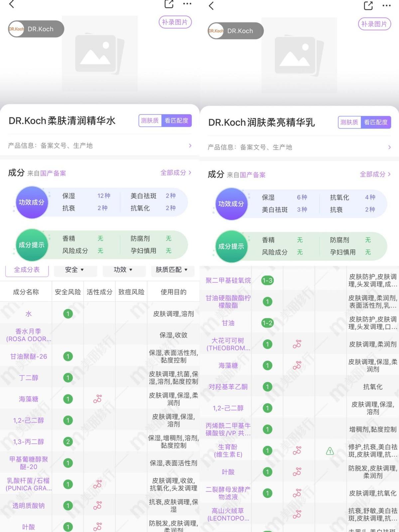Screen dimensions: 399x532
Task: Click the safety badge for 甘油硬脂酸酯柠檬酸酯
Action: (267, 302)
